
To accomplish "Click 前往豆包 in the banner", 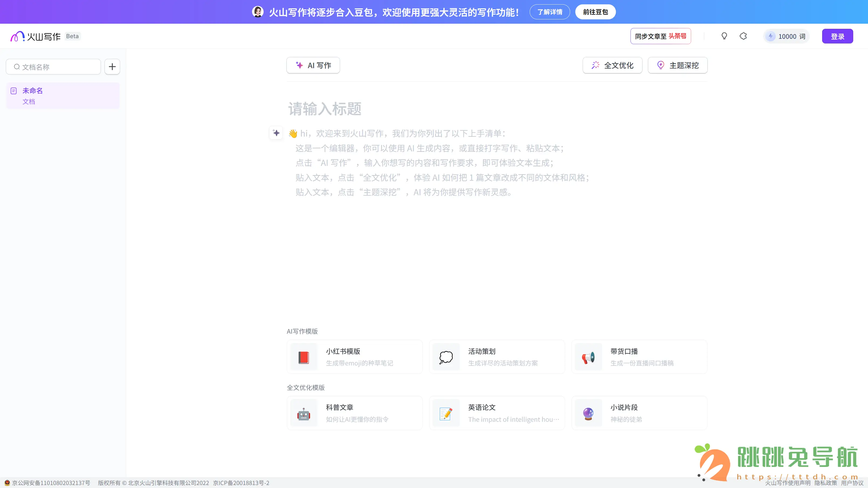I will tap(595, 12).
